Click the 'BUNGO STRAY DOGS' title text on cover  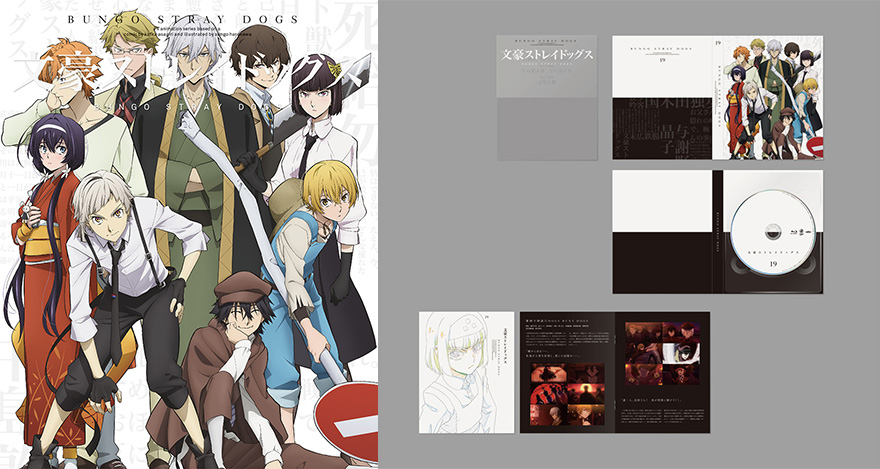pos(183,20)
